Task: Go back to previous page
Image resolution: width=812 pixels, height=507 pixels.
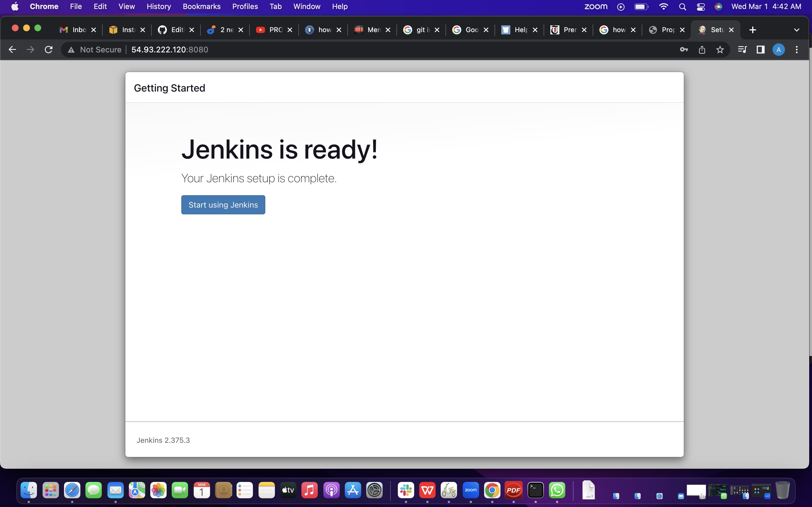Action: click(12, 50)
